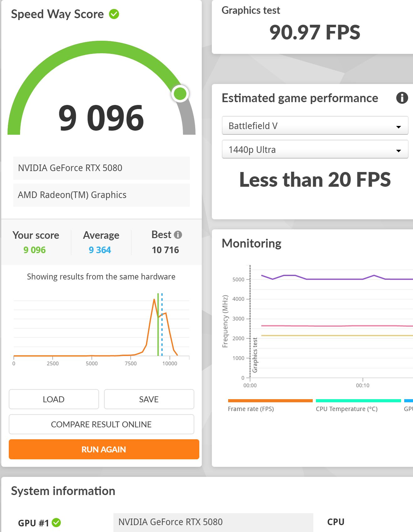Click the LOAD button

[54, 399]
